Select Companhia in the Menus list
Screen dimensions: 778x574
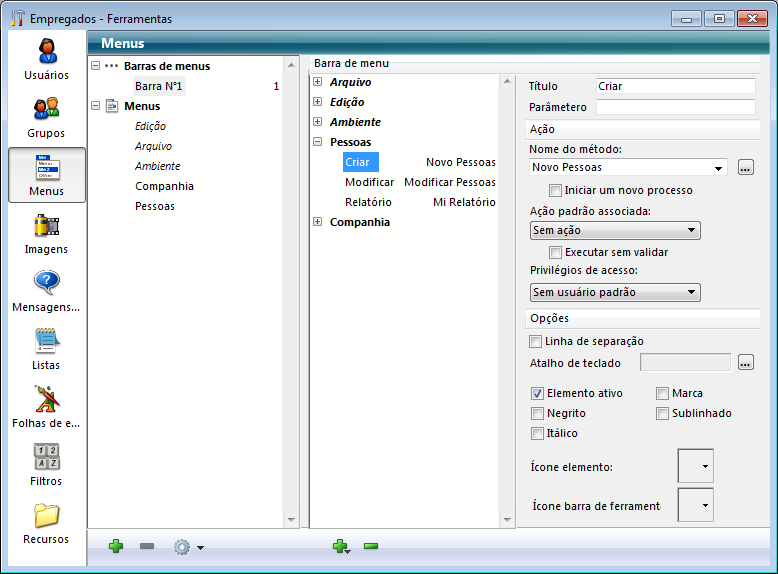click(x=164, y=186)
